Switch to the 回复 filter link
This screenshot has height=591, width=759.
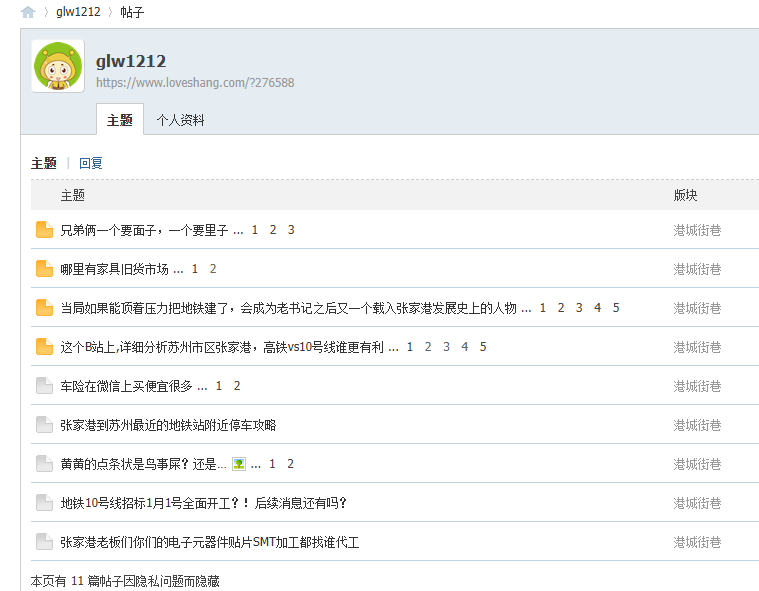click(x=91, y=163)
